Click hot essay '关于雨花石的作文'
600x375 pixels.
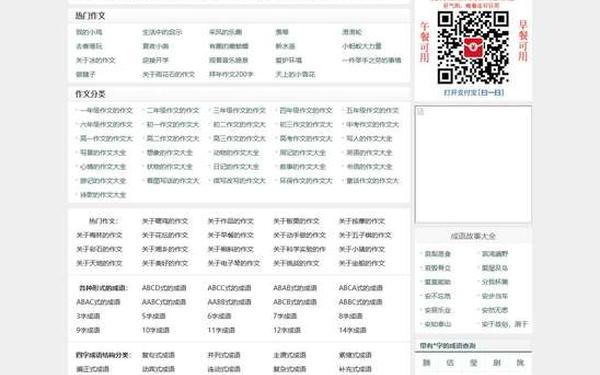tap(169, 74)
